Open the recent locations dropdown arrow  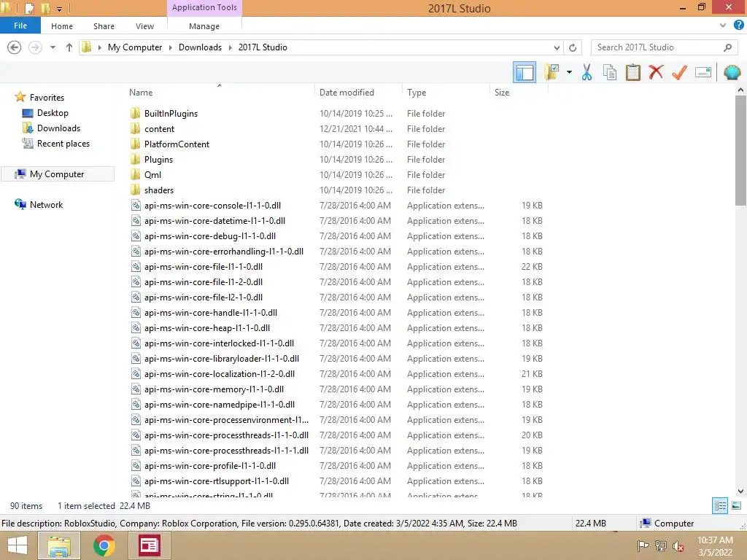tap(53, 47)
